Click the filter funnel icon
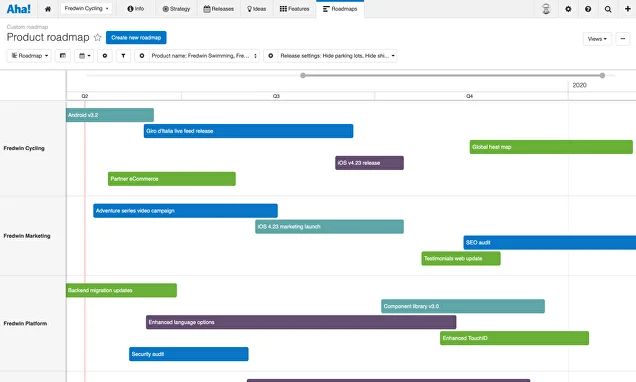 click(123, 56)
